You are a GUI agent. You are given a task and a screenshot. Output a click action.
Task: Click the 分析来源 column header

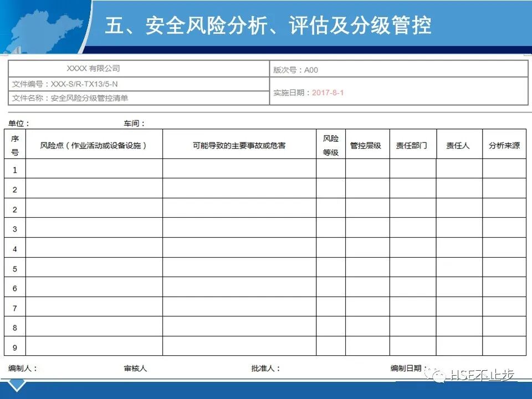pyautogui.click(x=504, y=144)
